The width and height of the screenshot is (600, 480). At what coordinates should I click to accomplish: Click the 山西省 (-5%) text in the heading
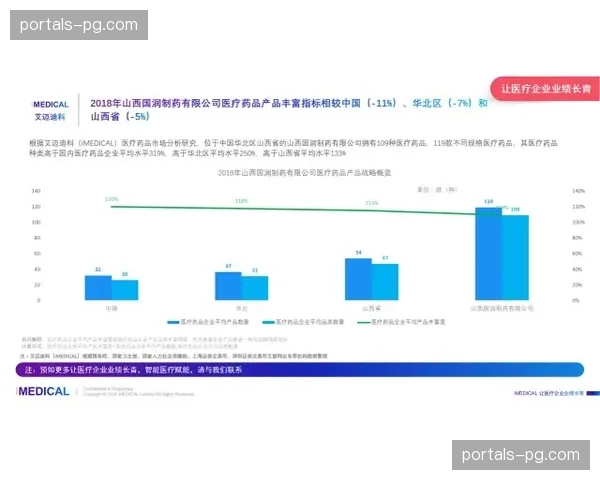click(120, 116)
